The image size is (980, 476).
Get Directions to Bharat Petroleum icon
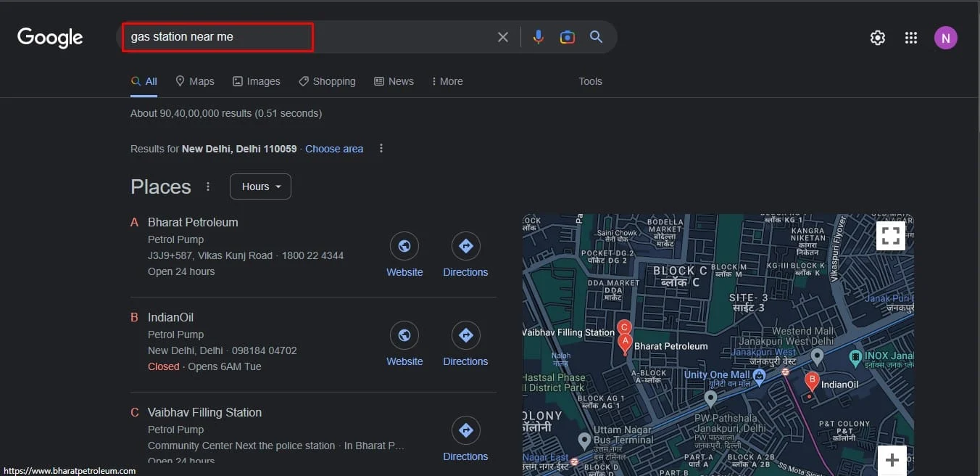466,247
